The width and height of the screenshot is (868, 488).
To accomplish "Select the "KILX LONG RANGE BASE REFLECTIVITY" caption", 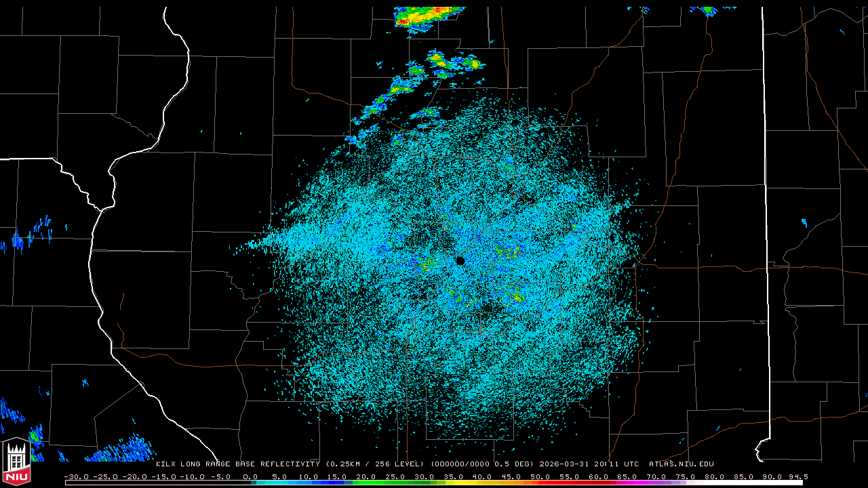I will (238, 464).
